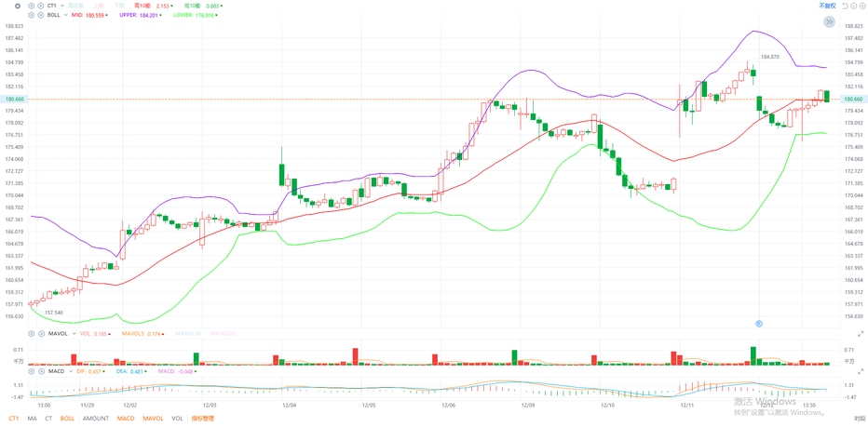Remove the MACD indicator with its X icon
Viewport: 868px width, 427px height.
[41, 371]
